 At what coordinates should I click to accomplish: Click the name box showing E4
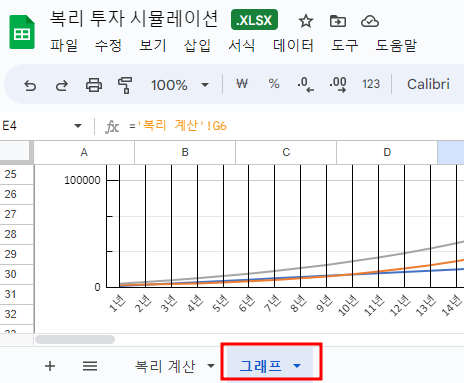(9, 126)
